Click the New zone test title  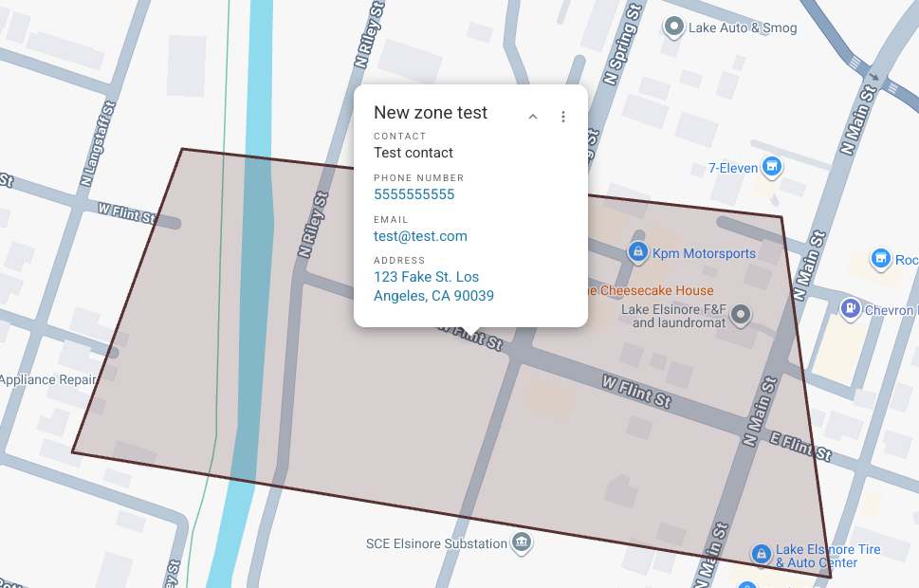pos(431,113)
